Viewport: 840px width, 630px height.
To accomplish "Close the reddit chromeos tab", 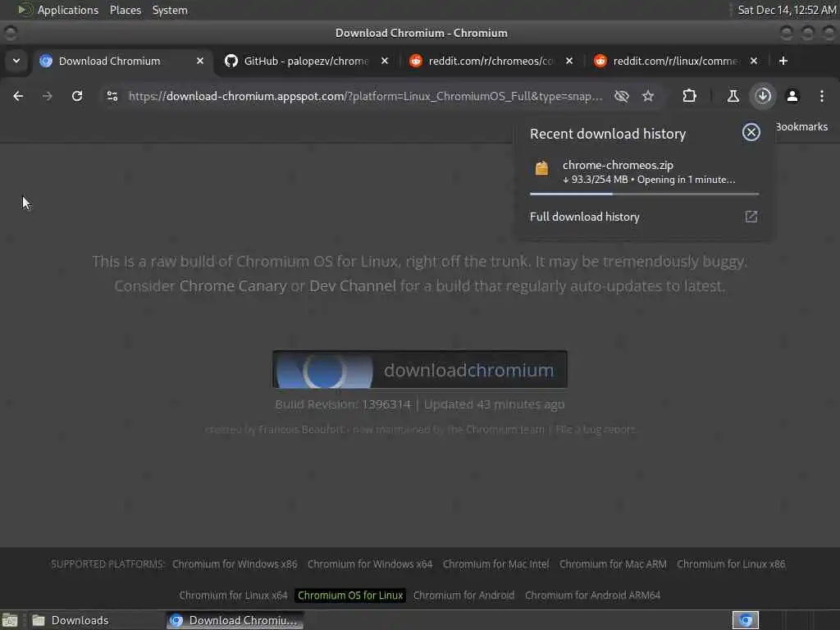I will (x=569, y=61).
